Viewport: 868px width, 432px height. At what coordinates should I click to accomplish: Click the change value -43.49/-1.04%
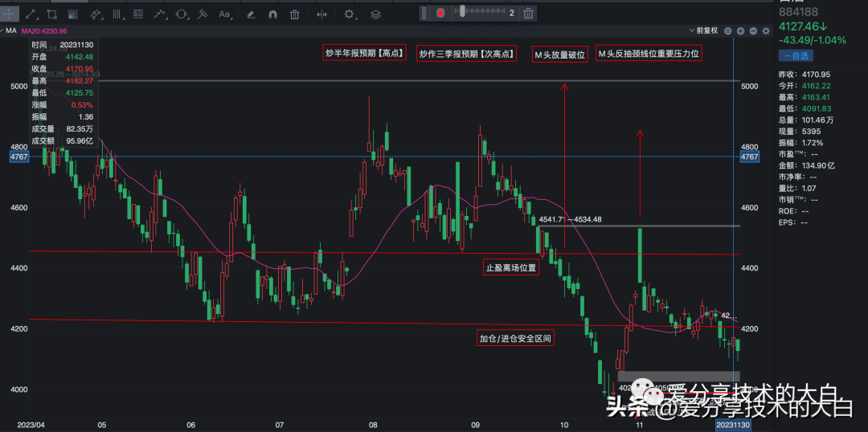813,40
